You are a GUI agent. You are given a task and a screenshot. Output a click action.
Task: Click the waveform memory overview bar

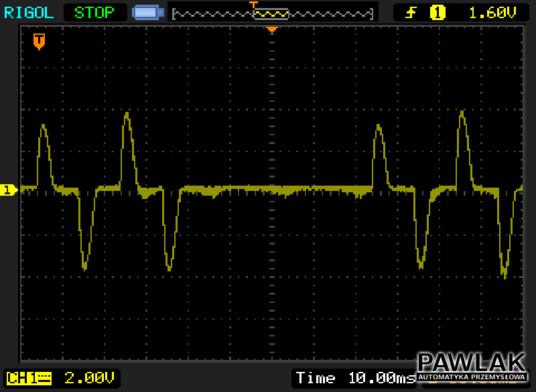pos(273,14)
